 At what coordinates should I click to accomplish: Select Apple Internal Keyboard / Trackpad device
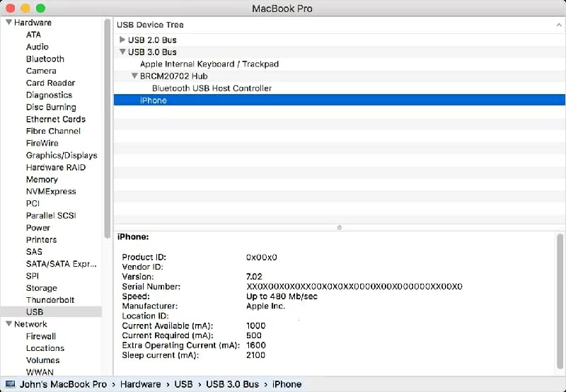click(x=209, y=64)
